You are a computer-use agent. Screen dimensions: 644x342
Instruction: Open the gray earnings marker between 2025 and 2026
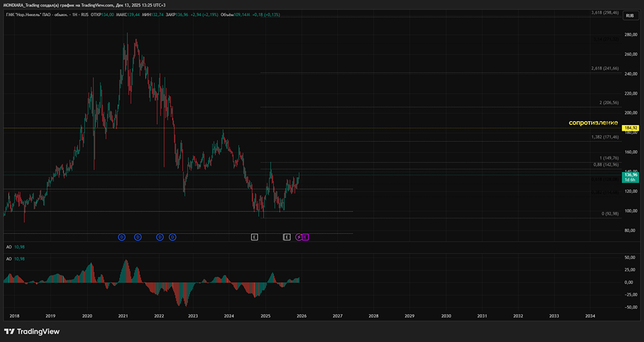click(x=287, y=237)
